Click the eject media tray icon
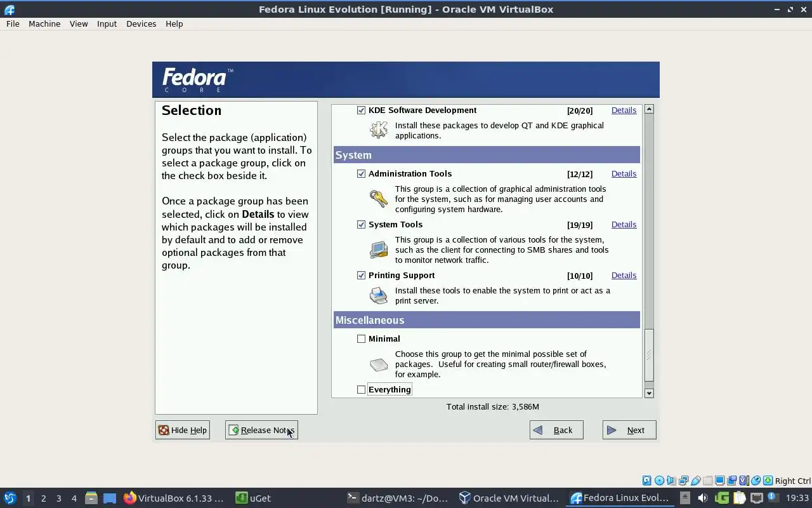The image size is (812, 508). tap(684, 498)
